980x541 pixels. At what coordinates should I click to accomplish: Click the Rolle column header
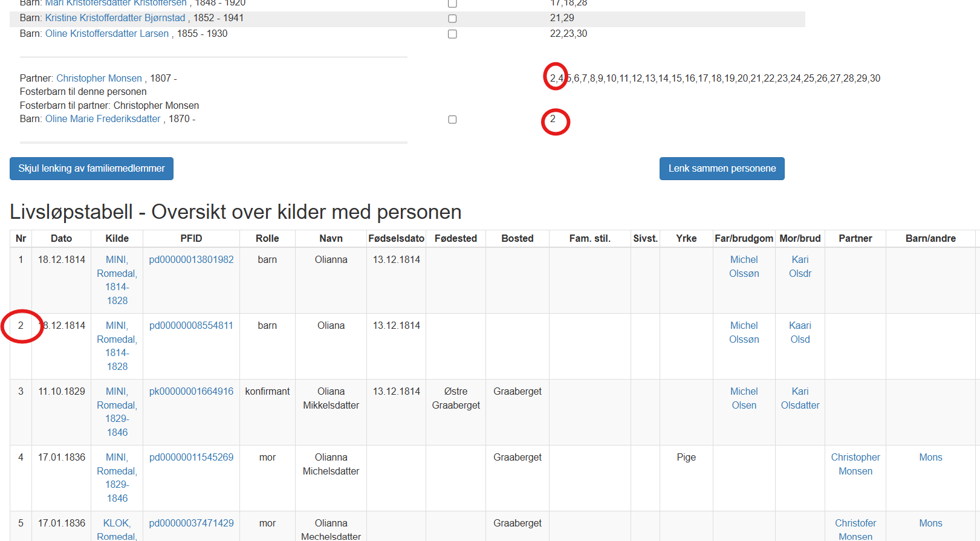click(x=267, y=239)
